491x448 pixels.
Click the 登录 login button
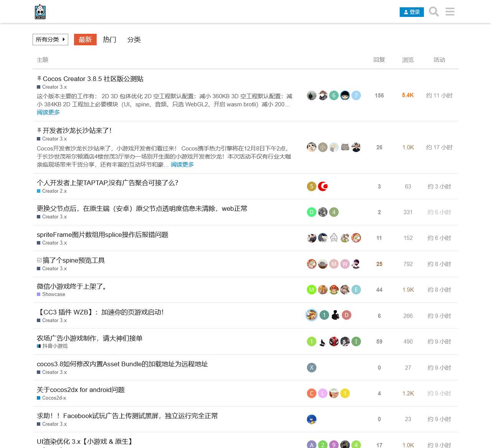click(x=412, y=12)
